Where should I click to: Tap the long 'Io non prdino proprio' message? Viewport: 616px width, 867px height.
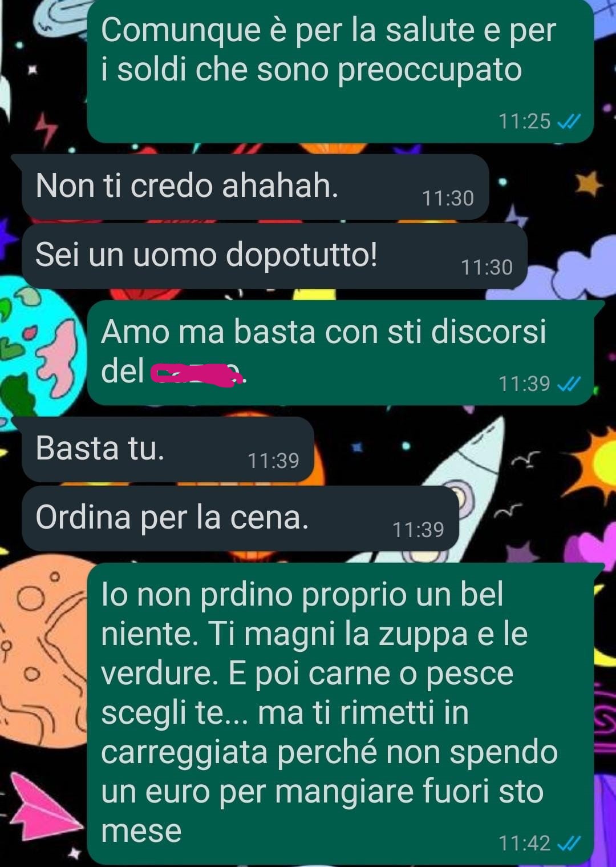340,713
